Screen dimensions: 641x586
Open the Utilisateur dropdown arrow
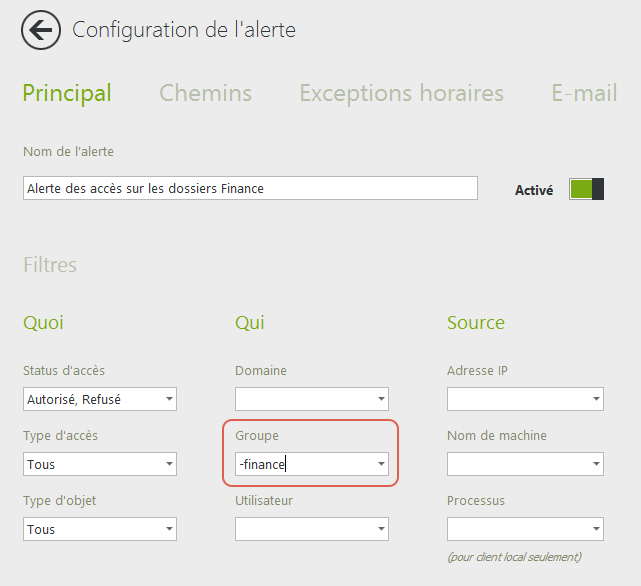pos(380,530)
